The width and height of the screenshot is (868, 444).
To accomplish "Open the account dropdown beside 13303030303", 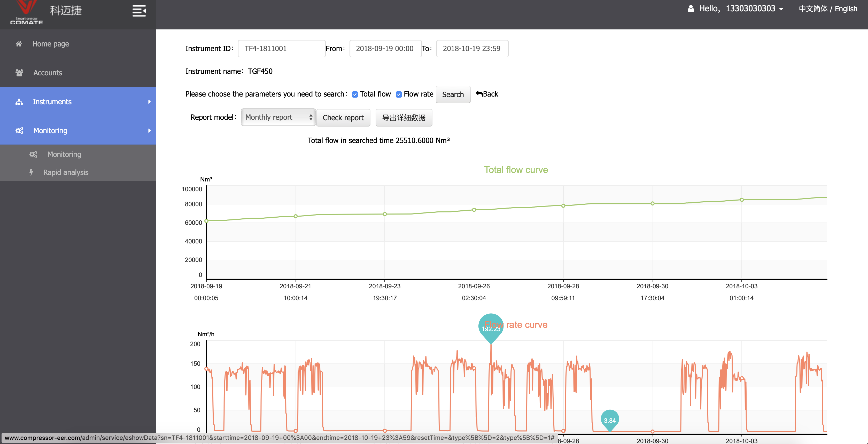I will pos(781,9).
